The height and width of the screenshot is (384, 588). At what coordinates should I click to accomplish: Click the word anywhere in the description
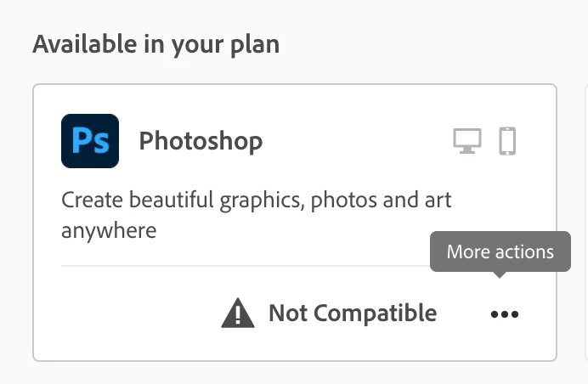click(x=109, y=230)
